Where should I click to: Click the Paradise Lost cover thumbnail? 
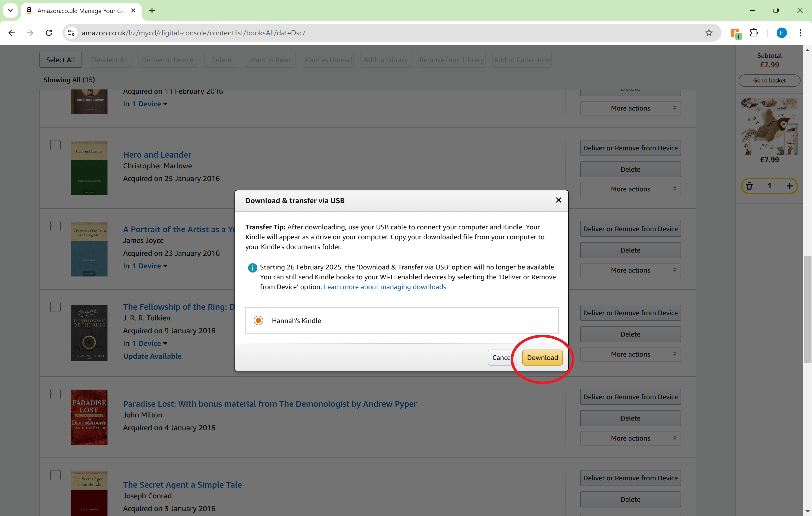click(x=89, y=417)
